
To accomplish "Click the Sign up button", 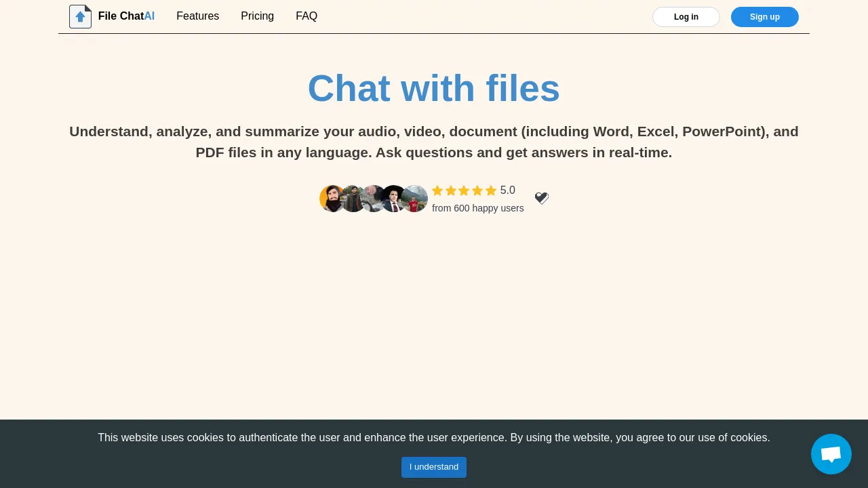I will pyautogui.click(x=764, y=17).
